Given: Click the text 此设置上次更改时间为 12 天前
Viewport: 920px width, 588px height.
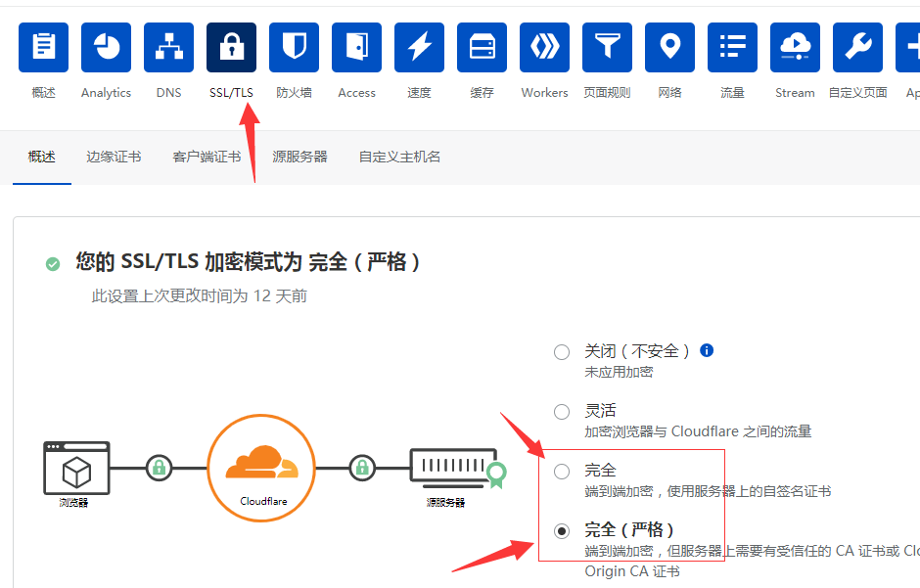Looking at the screenshot, I should point(200,296).
